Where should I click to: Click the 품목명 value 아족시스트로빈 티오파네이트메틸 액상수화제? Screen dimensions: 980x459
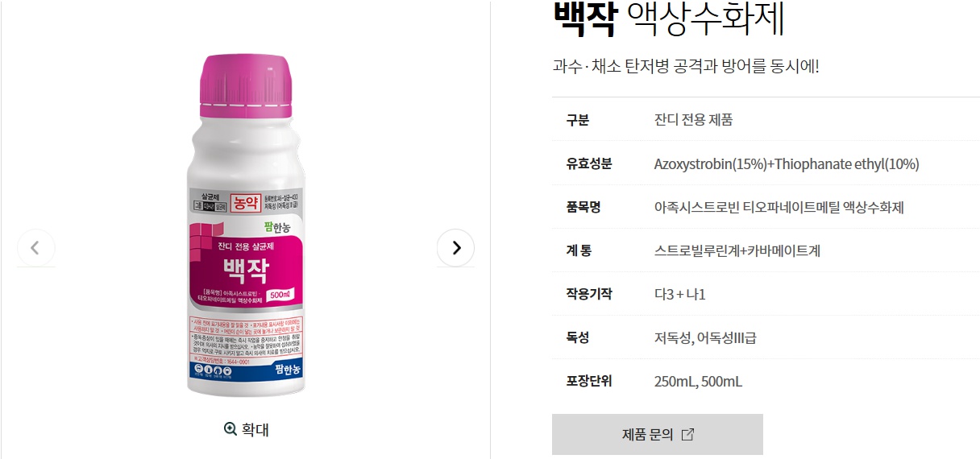(x=779, y=208)
